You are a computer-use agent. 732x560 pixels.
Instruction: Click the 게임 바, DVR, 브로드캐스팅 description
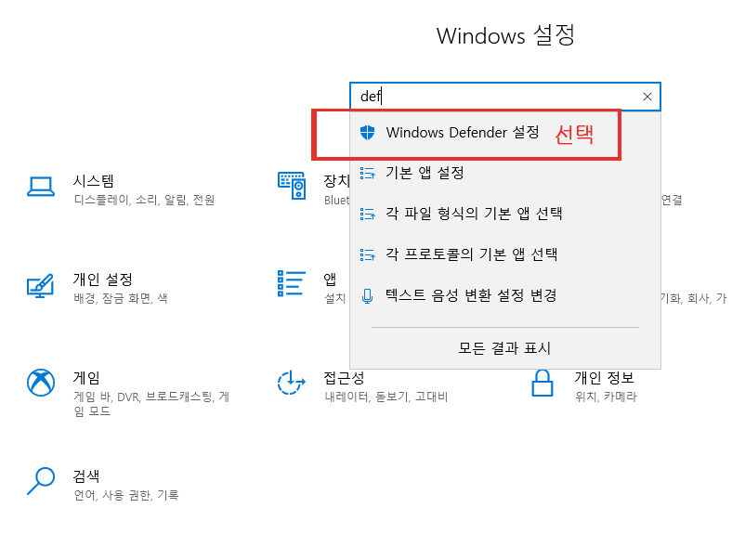(151, 404)
